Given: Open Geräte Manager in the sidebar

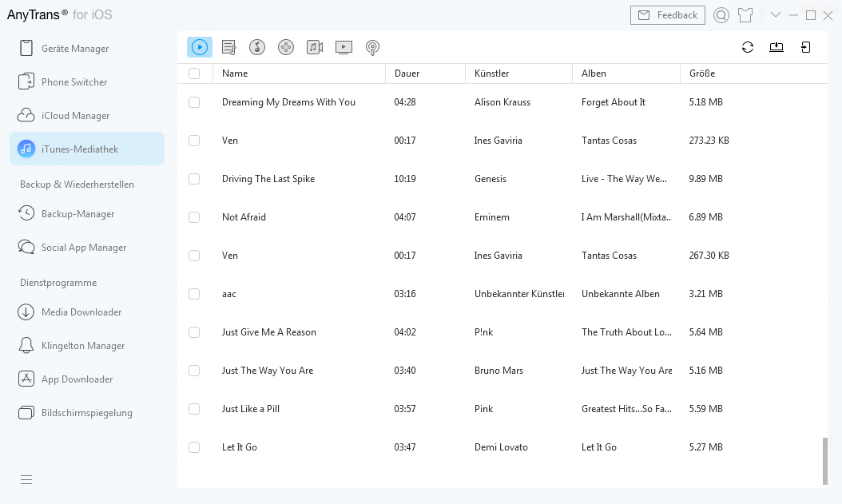Looking at the screenshot, I should [75, 49].
